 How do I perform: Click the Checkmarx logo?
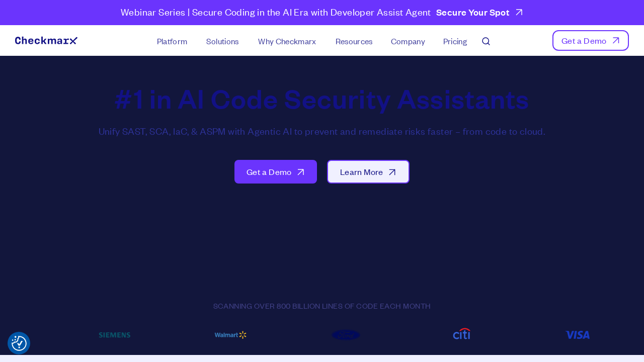[46, 40]
